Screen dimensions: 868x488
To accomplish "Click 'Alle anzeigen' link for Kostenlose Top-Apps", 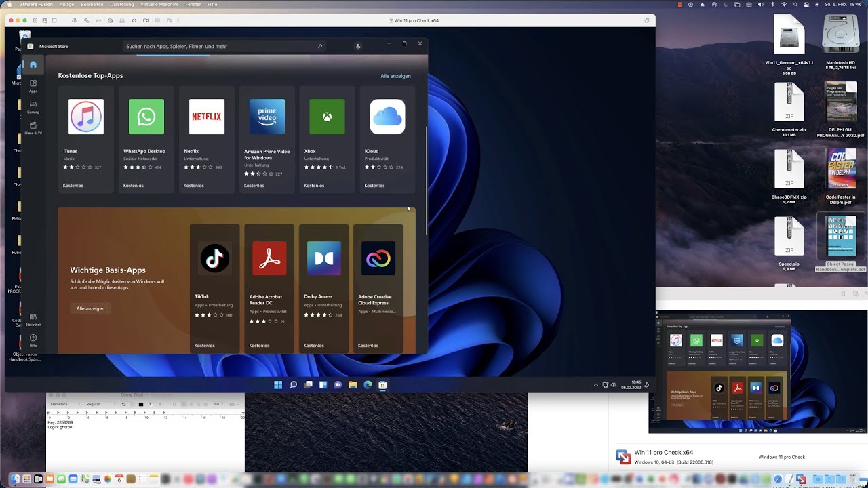I will [x=395, y=76].
